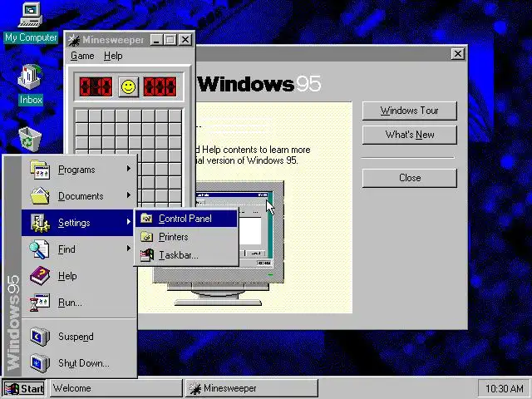Click the Find magnifier icon in Start menu
Screen dimensions: 532x399
(x=39, y=249)
